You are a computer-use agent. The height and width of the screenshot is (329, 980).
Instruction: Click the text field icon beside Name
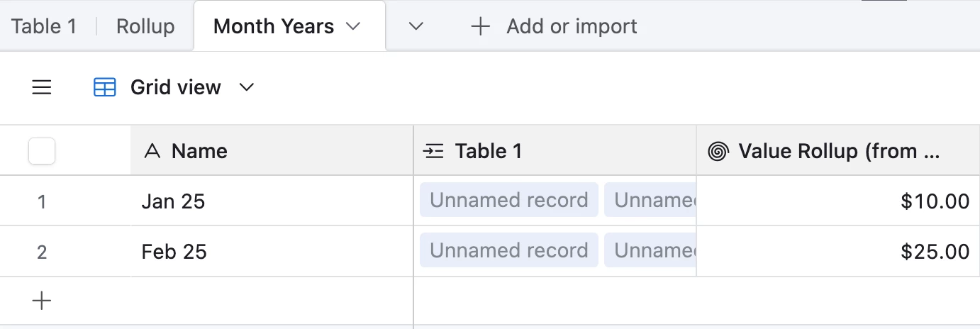click(x=152, y=151)
